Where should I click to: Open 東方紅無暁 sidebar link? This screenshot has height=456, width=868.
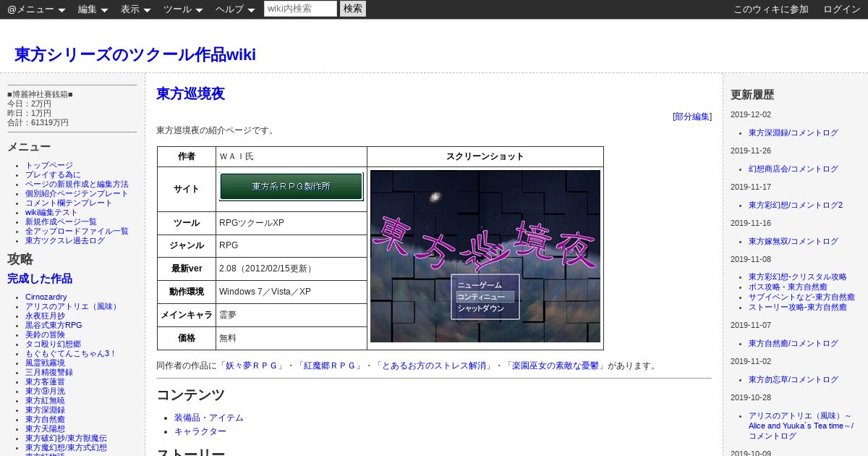(x=45, y=400)
